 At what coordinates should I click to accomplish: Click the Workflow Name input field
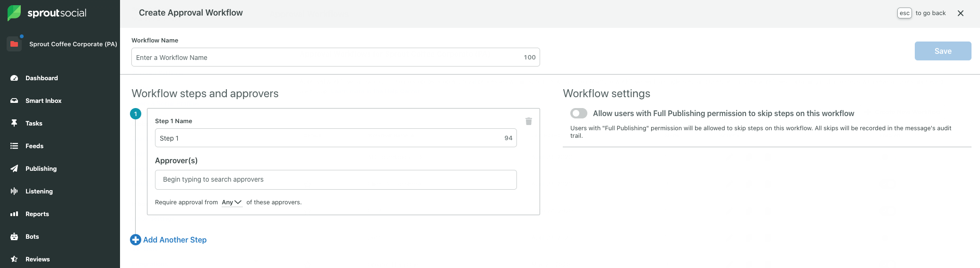[335, 57]
